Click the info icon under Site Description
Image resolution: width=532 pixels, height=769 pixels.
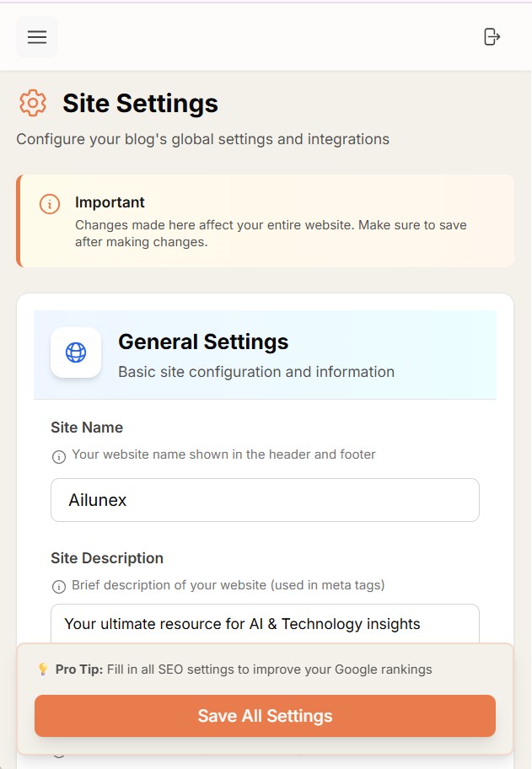point(59,587)
